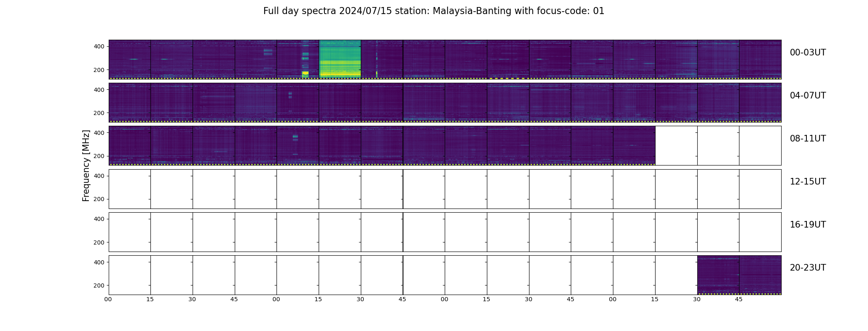This screenshot has height=331, width=868.
Task: Select the '16-19UT' row label
Action: click(808, 225)
